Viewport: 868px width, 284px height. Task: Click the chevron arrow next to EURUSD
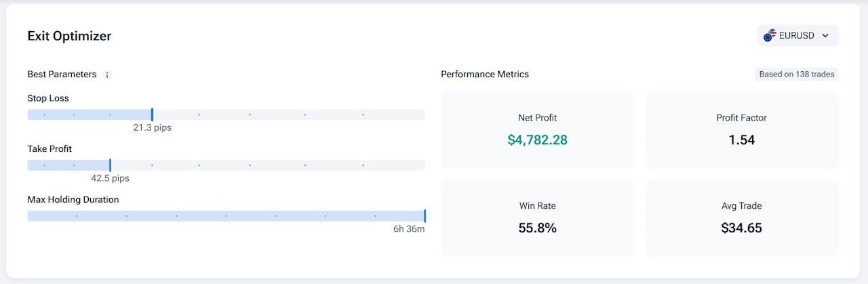tap(825, 36)
